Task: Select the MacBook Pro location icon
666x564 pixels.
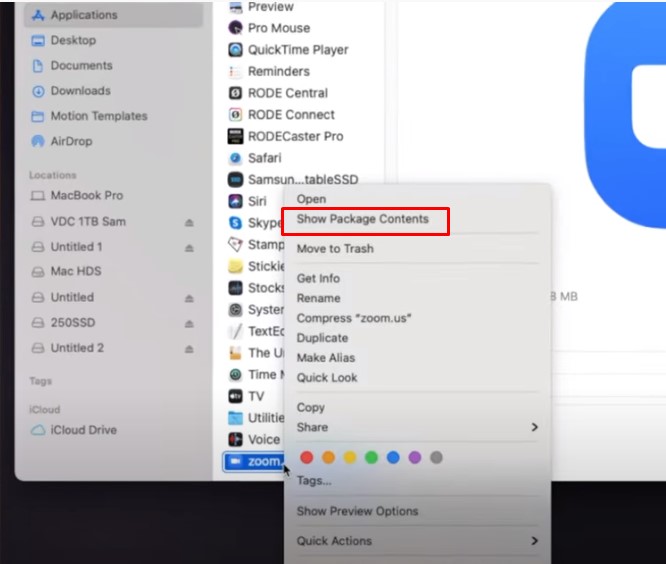Action: tap(38, 196)
